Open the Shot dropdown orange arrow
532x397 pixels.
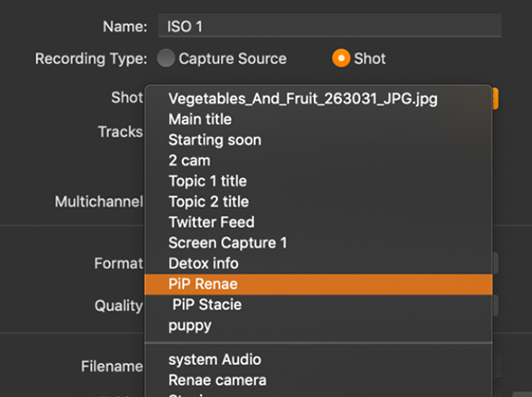[495, 99]
